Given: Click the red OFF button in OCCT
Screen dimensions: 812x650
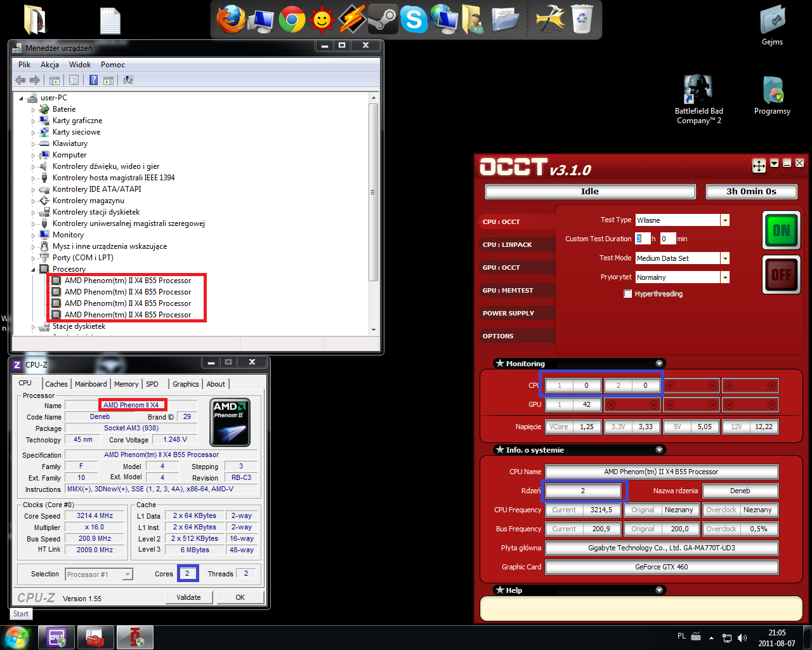Looking at the screenshot, I should tap(782, 275).
